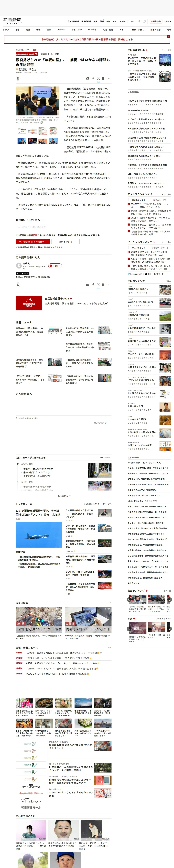The image size is (174, 868).
Task: Open the three-dot more menu in header
Action: (x=132, y=21)
